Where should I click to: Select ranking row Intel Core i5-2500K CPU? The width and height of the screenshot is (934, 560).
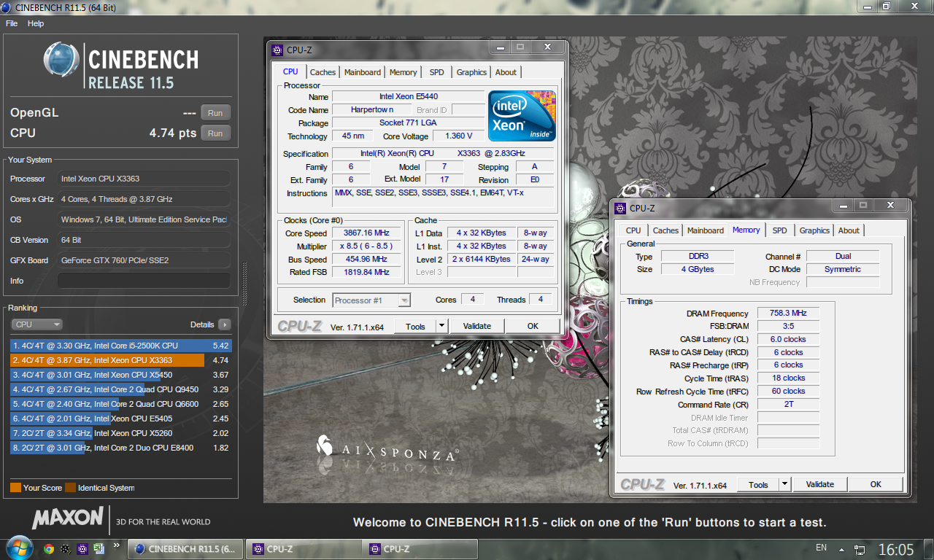pos(121,346)
